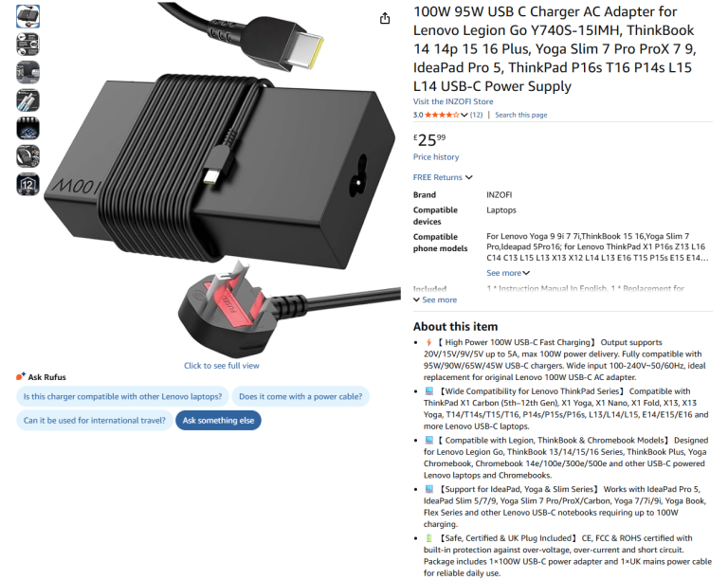The height and width of the screenshot is (580, 728).
Task: Click the Ask something else button
Action: [x=218, y=421]
